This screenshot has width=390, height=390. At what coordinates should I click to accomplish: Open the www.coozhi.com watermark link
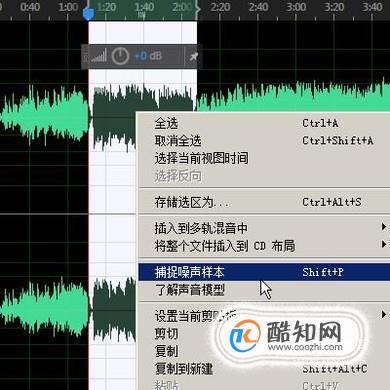tap(305, 347)
